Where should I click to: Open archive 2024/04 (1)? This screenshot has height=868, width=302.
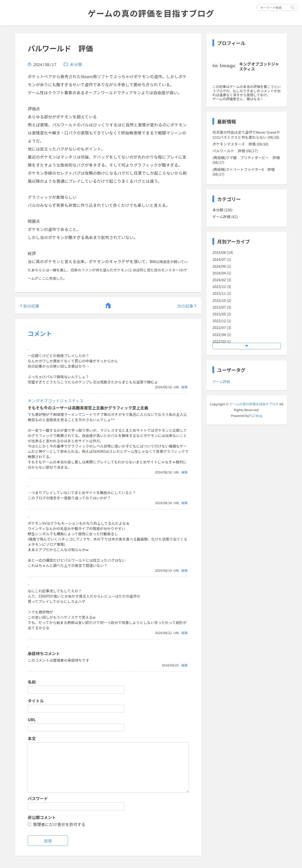222,273
